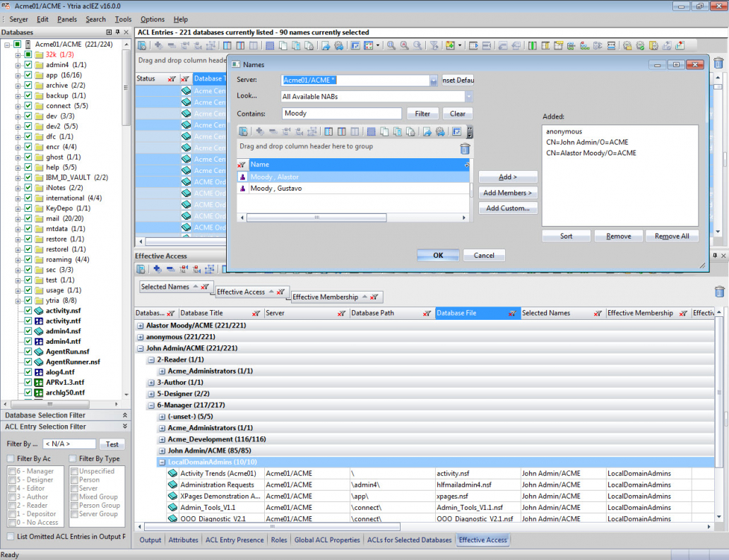This screenshot has height=560, width=729.
Task: Click the copy pages icon in Names dialog toolbar
Action: click(x=384, y=132)
